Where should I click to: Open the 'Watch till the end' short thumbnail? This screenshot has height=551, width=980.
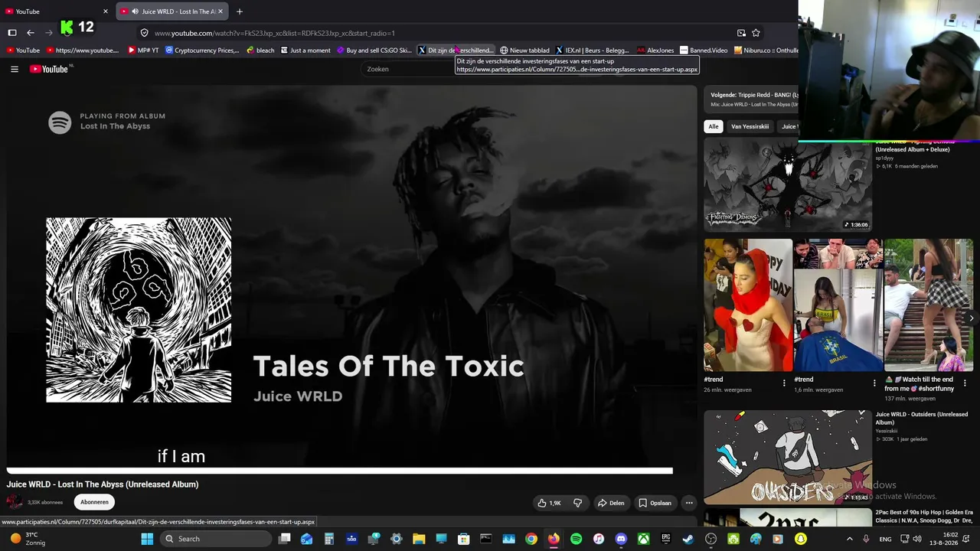click(x=929, y=305)
